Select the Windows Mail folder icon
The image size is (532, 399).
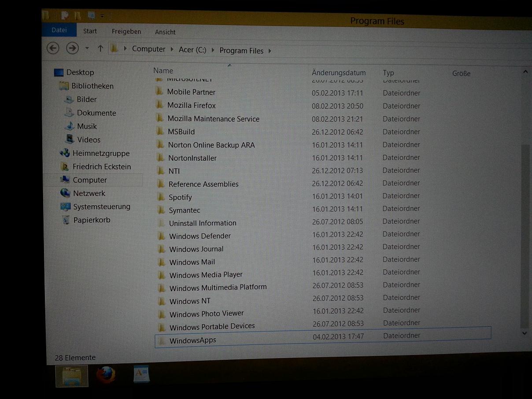[x=163, y=262]
